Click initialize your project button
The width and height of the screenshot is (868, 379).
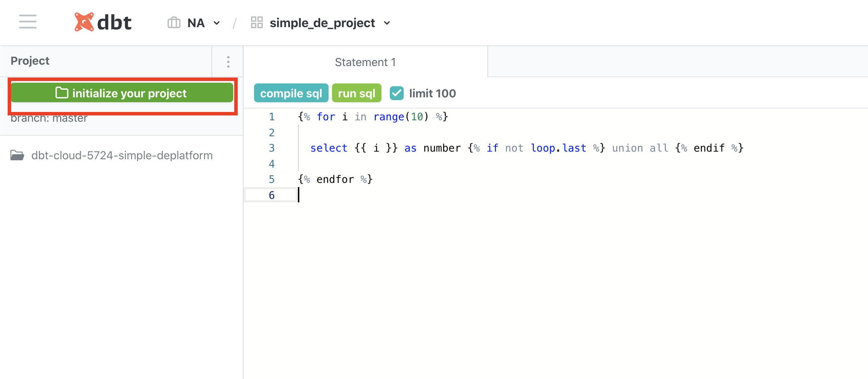(129, 93)
